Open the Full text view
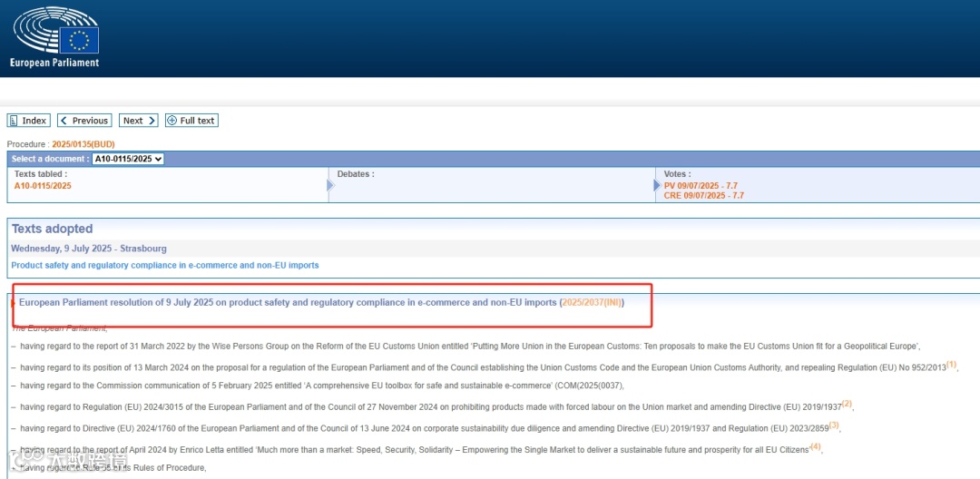This screenshot has height=479, width=980. 191,121
